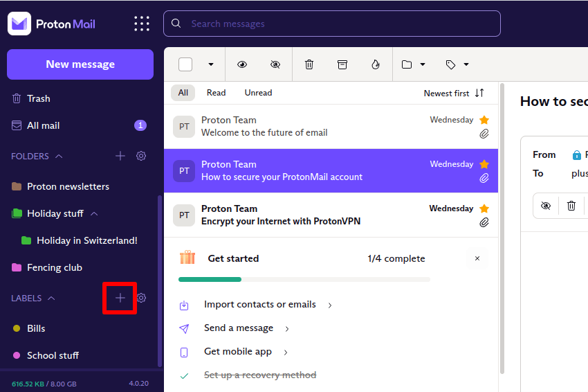Screen dimensions: 588x392
Task: Collapse Holiday stuff folder chevron
Action: pyautogui.click(x=94, y=213)
